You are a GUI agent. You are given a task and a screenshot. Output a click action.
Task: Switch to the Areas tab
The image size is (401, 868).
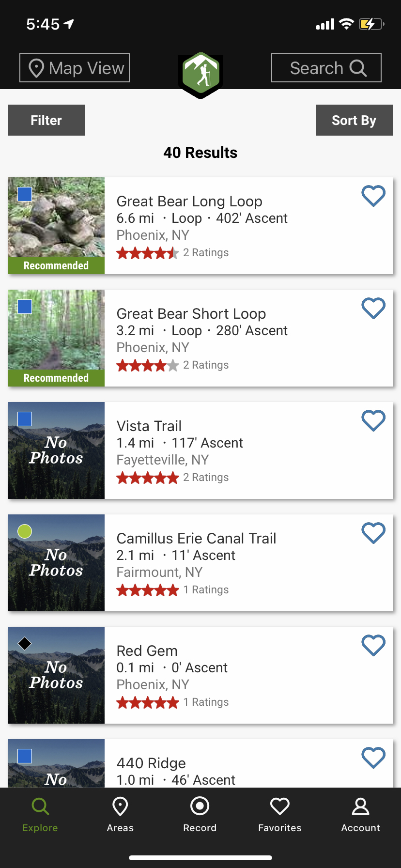point(120,815)
